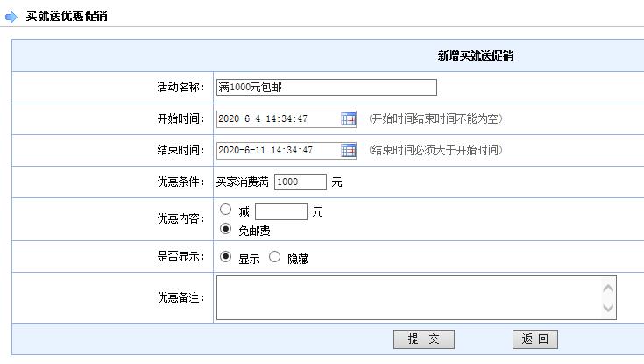Click the 活动名称 text field
This screenshot has width=644, height=364.
pyautogui.click(x=326, y=88)
